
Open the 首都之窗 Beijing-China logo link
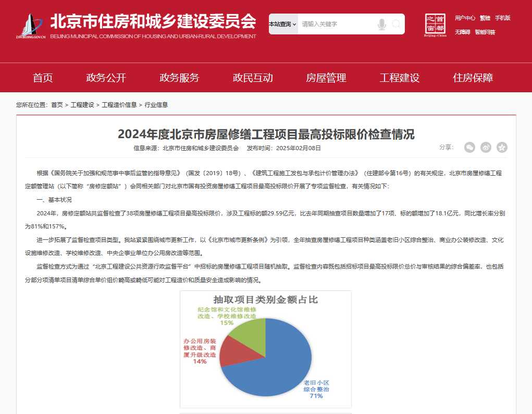435,25
